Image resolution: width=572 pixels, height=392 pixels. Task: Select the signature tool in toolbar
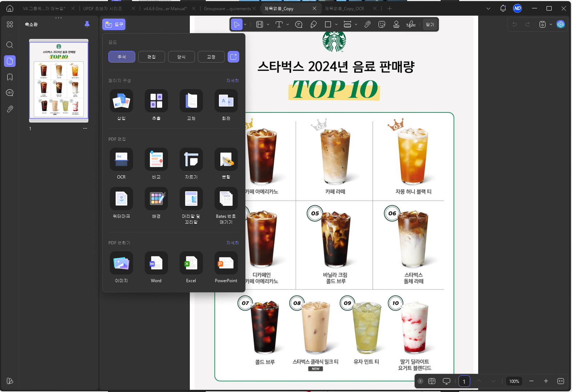pos(411,24)
